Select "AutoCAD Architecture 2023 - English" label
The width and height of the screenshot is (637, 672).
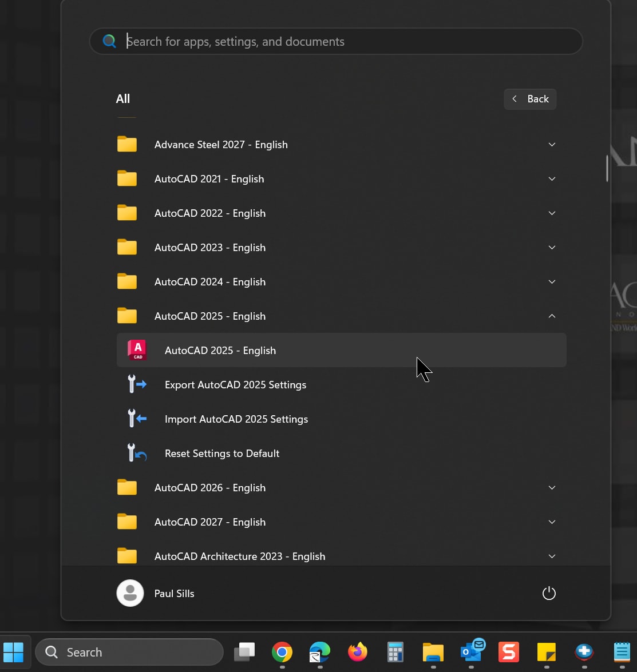click(x=240, y=556)
